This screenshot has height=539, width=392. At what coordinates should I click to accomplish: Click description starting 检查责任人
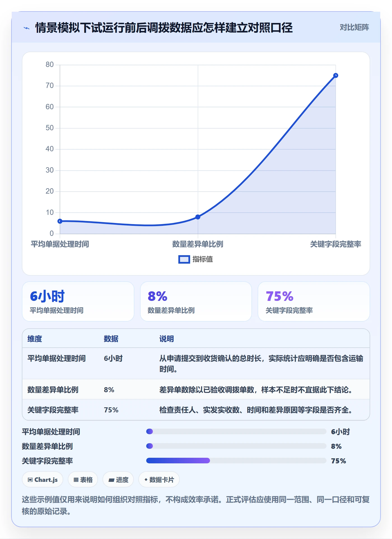[256, 410]
